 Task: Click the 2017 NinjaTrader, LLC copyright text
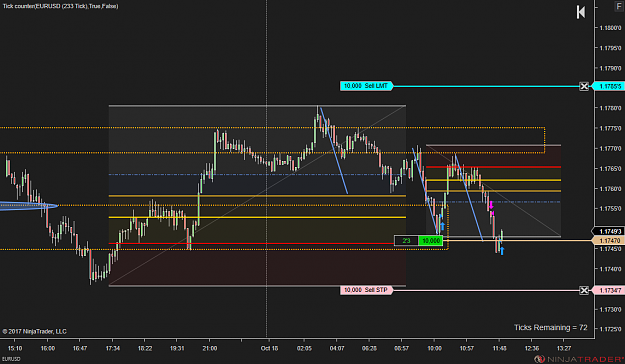(34, 331)
